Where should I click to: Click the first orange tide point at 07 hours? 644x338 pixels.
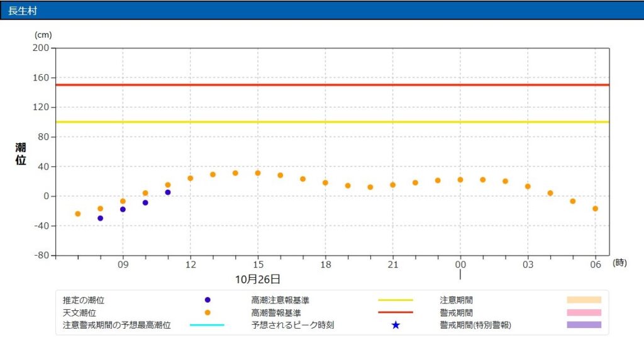pyautogui.click(x=78, y=214)
